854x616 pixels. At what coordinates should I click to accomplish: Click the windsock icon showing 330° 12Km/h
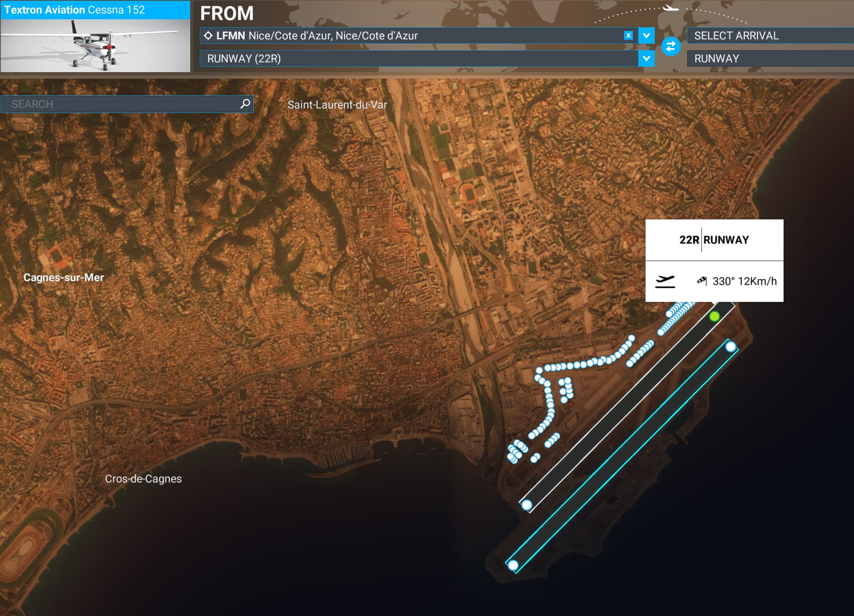703,281
